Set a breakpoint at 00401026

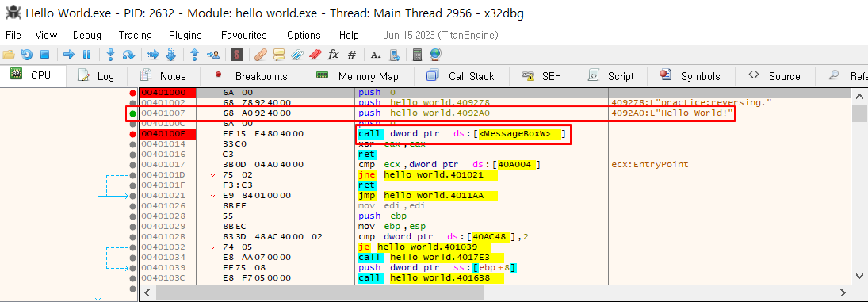tap(132, 206)
